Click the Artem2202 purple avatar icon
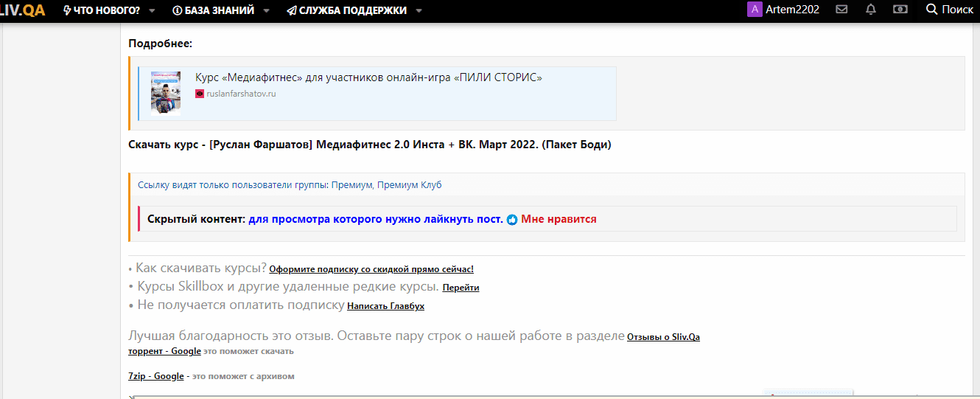 tap(754, 10)
